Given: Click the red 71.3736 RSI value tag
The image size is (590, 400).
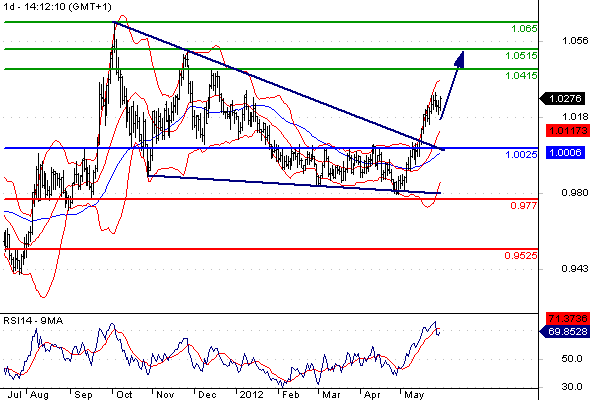Looking at the screenshot, I should tap(568, 318).
